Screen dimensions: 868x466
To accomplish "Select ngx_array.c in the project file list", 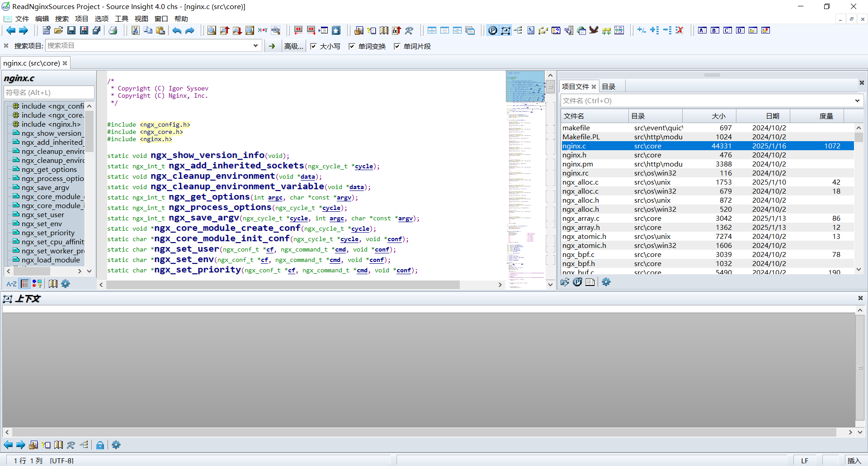I will tap(708, 218).
